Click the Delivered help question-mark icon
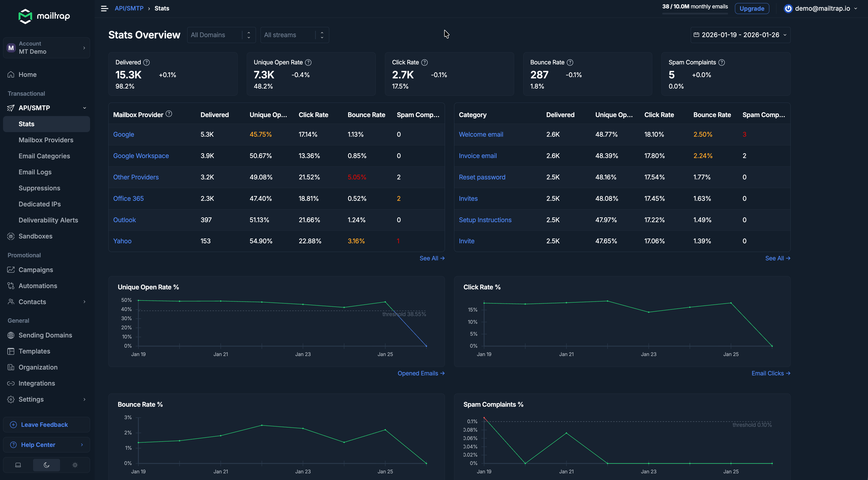 [x=146, y=62]
